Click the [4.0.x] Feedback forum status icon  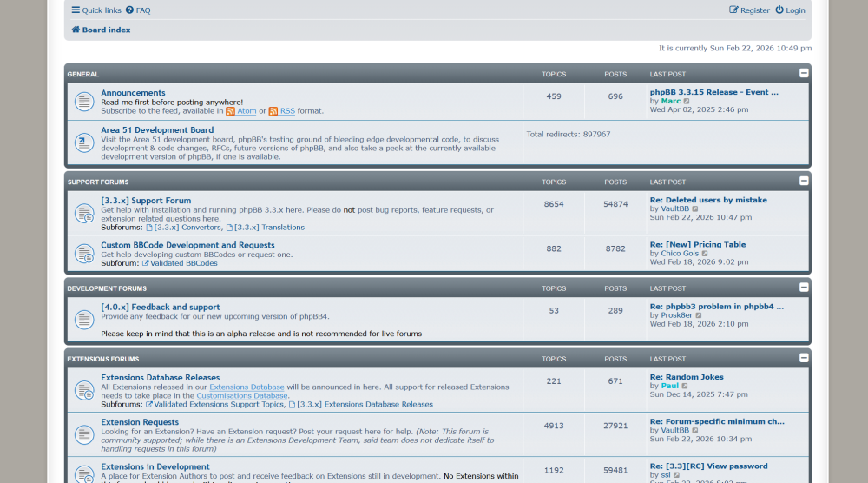tap(84, 320)
